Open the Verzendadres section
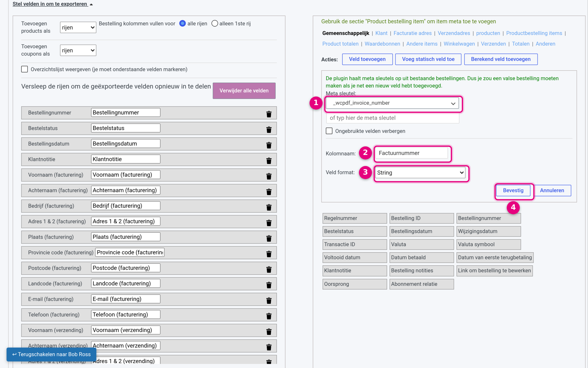The height and width of the screenshot is (368, 588). (454, 33)
